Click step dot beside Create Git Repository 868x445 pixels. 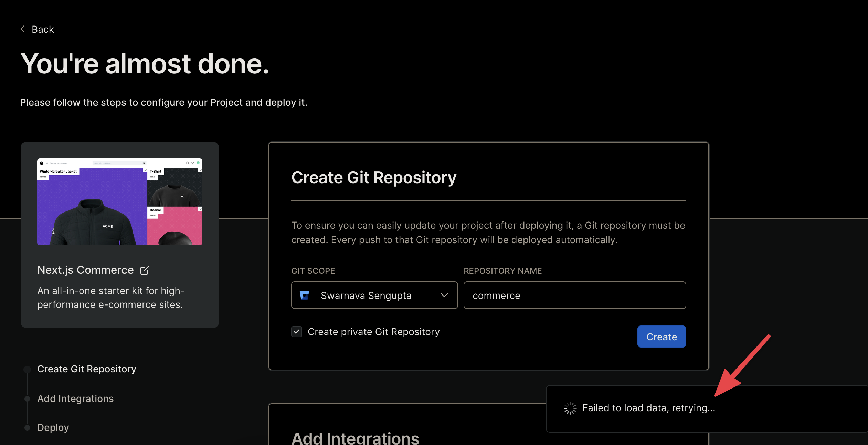pyautogui.click(x=27, y=369)
